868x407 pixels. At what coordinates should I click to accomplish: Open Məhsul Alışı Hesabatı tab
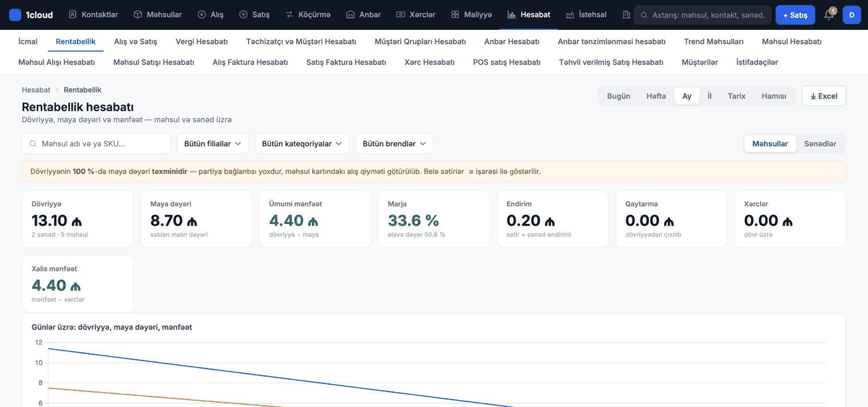(x=56, y=62)
